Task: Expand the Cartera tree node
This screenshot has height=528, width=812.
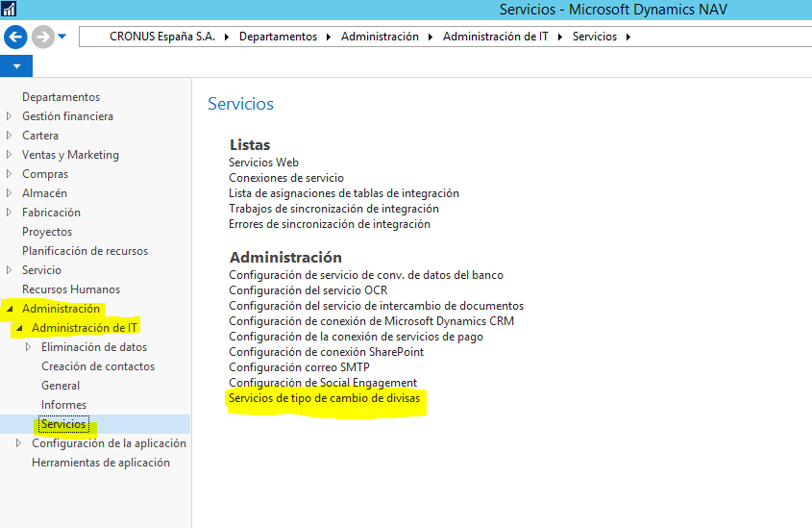Action: (x=9, y=136)
